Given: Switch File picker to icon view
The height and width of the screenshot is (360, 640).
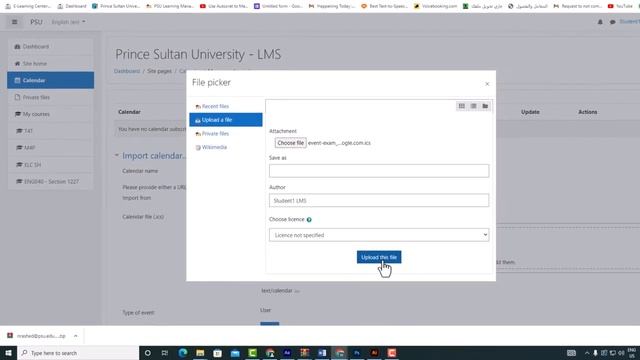Looking at the screenshot, I should 462,106.
